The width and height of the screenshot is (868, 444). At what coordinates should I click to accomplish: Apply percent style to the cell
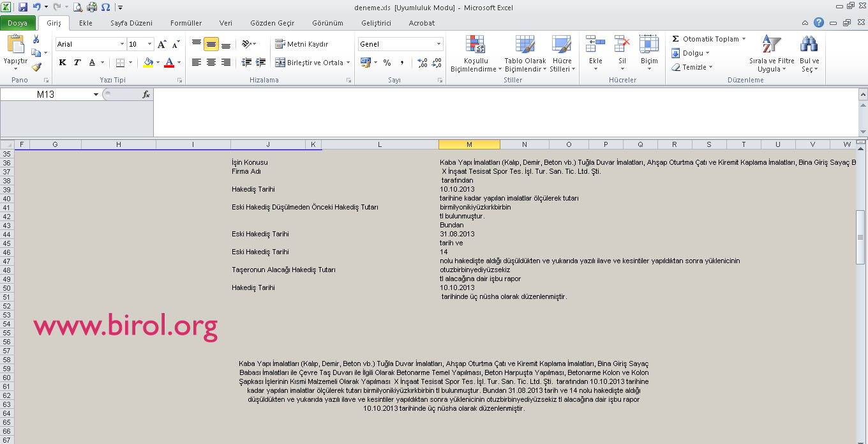pos(387,63)
